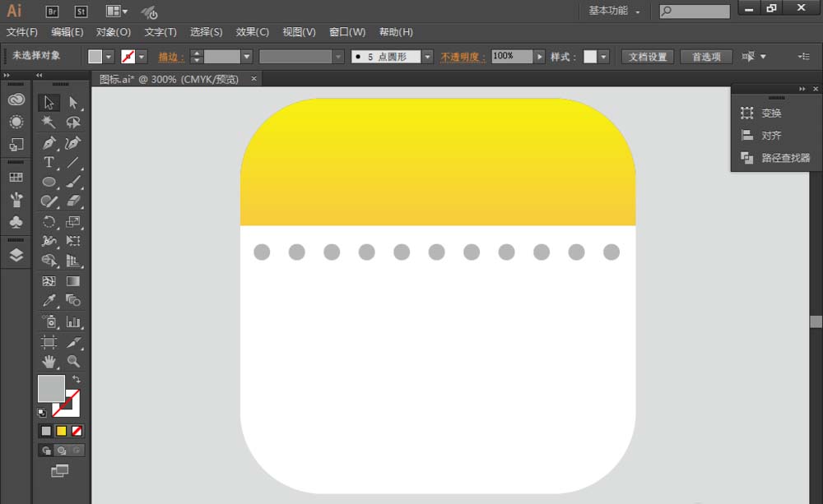Select the Artboard tool
The height and width of the screenshot is (504, 823).
tap(49, 342)
